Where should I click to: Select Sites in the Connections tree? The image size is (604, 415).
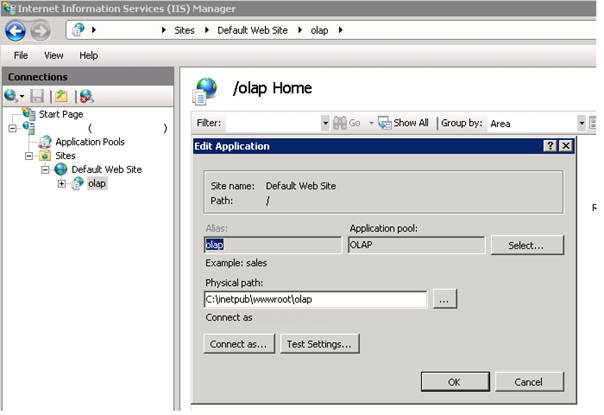pyautogui.click(x=65, y=156)
